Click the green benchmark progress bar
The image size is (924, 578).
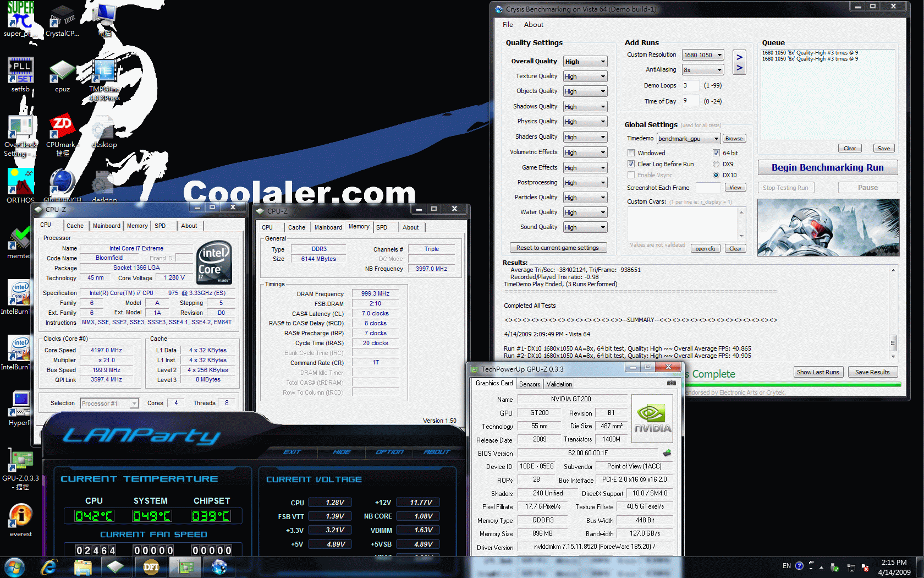point(793,384)
